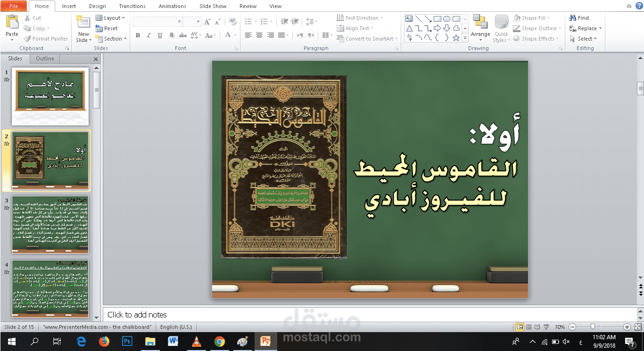
Task: Click Find in Editing group
Action: [x=579, y=18]
